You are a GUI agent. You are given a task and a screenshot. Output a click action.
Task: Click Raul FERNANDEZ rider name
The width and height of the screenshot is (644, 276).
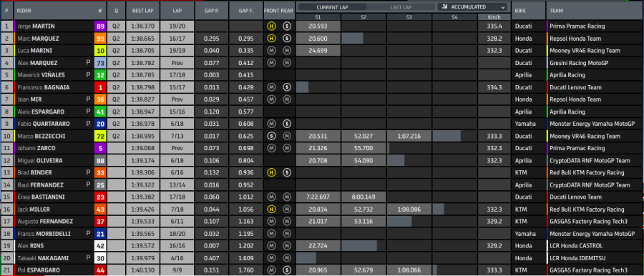tap(42, 184)
